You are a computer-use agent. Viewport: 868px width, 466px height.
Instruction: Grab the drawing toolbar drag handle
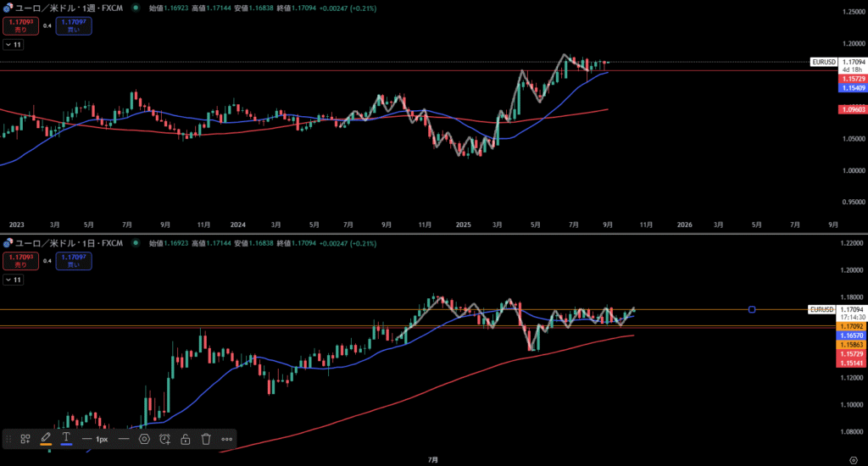coord(8,439)
